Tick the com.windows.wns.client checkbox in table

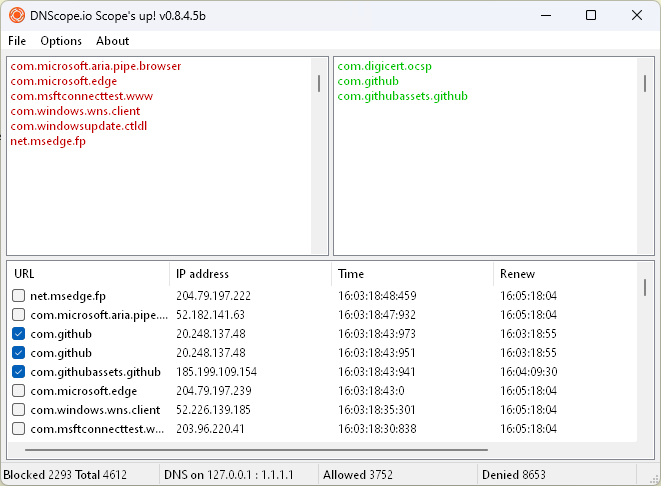click(x=19, y=409)
